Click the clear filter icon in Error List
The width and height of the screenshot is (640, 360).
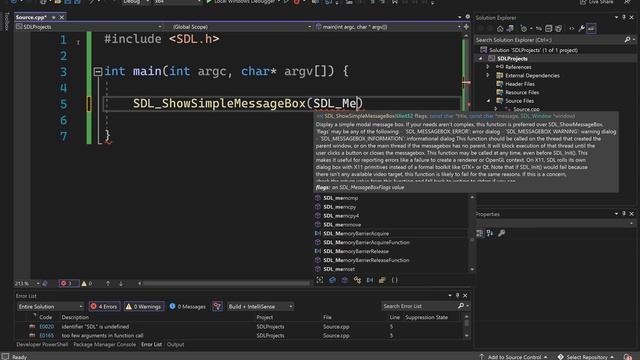[217, 307]
